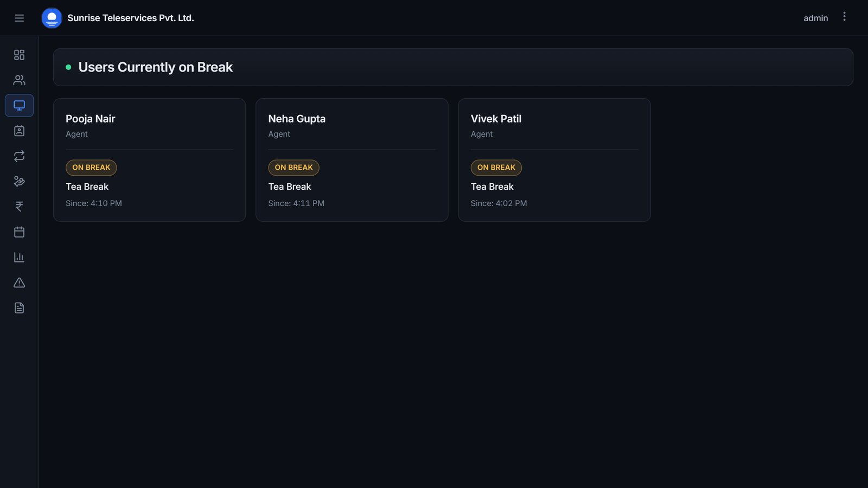Screen dimensions: 868x488
Task: Go to the dashboard grid icon
Action: 19,55
